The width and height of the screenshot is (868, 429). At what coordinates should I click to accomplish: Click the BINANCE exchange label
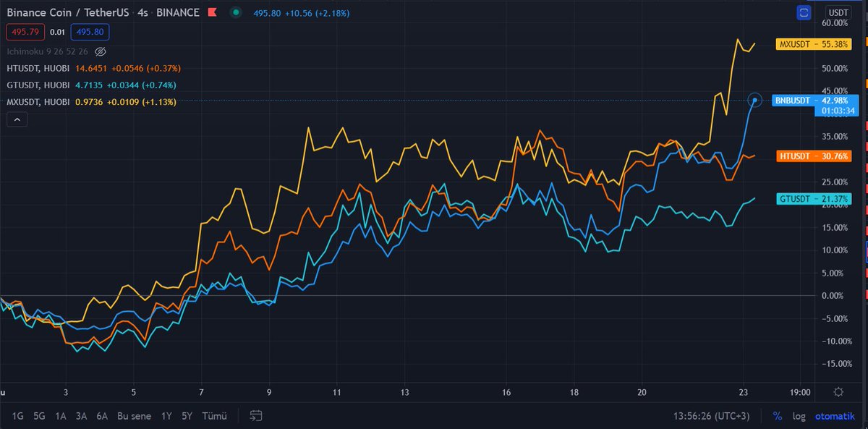click(178, 13)
